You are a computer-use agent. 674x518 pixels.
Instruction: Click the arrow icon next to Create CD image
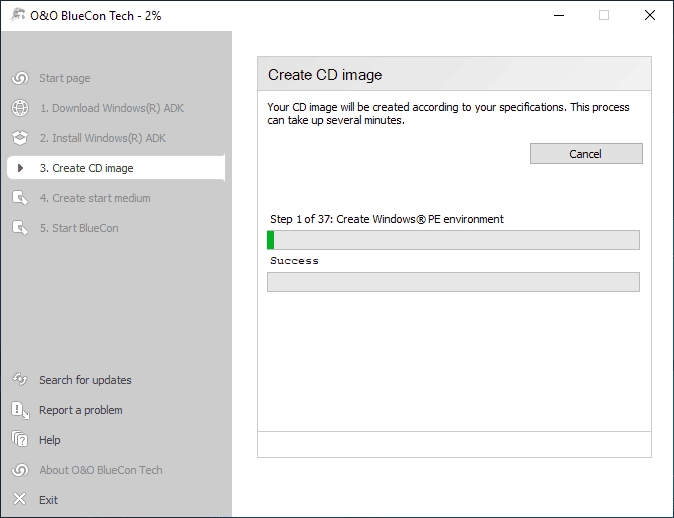pyautogui.click(x=20, y=168)
